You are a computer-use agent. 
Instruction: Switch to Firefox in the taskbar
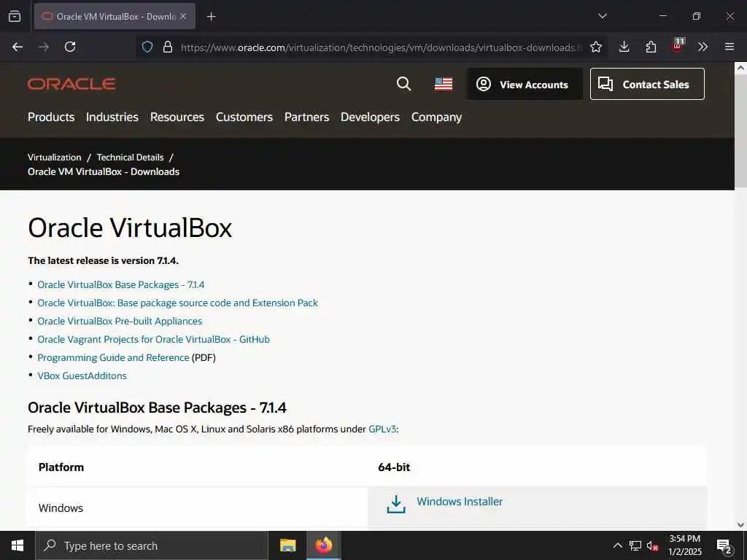[323, 545]
